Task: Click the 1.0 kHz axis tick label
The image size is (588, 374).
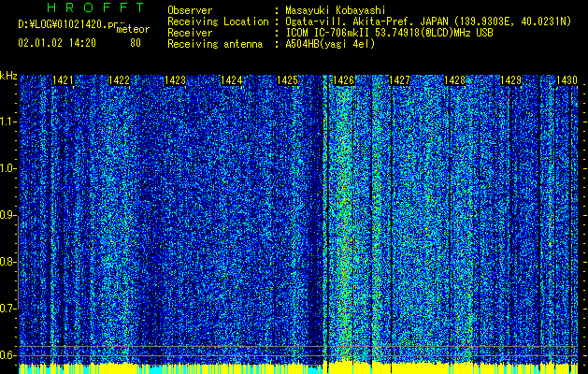Action: point(8,169)
